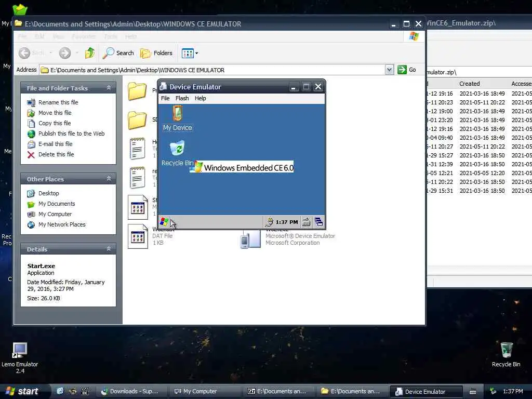
Task: Open the Help menu in Device Emulator
Action: click(200, 98)
